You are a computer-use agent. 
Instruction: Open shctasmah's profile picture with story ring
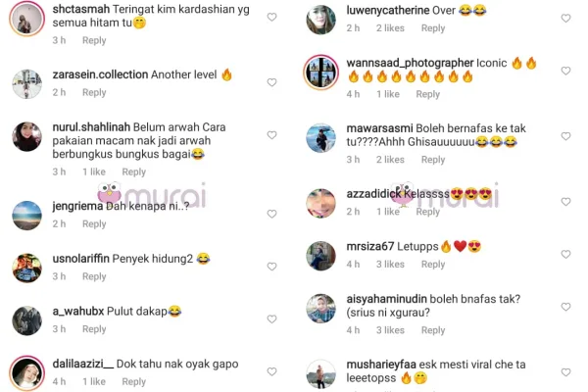point(27,19)
